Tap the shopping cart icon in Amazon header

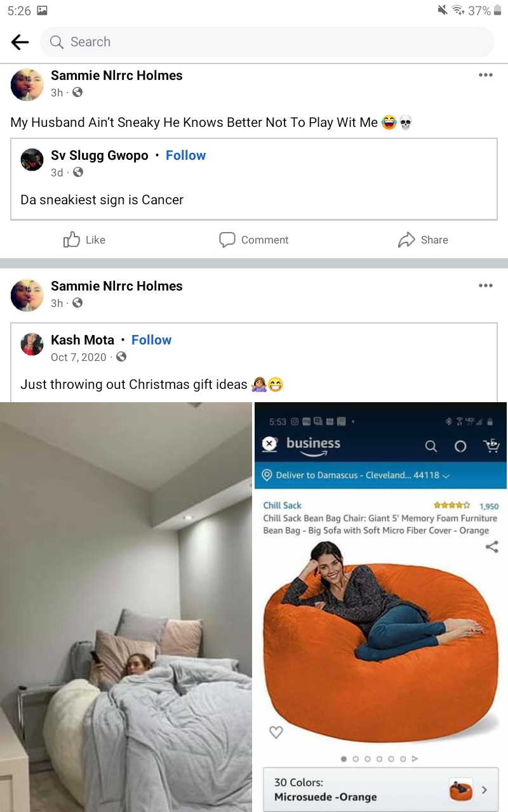click(491, 446)
